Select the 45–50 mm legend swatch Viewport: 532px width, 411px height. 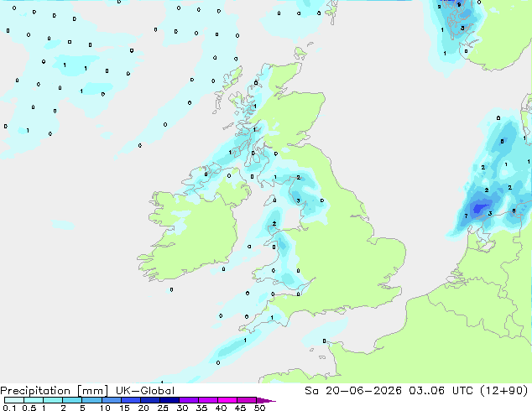point(247,400)
